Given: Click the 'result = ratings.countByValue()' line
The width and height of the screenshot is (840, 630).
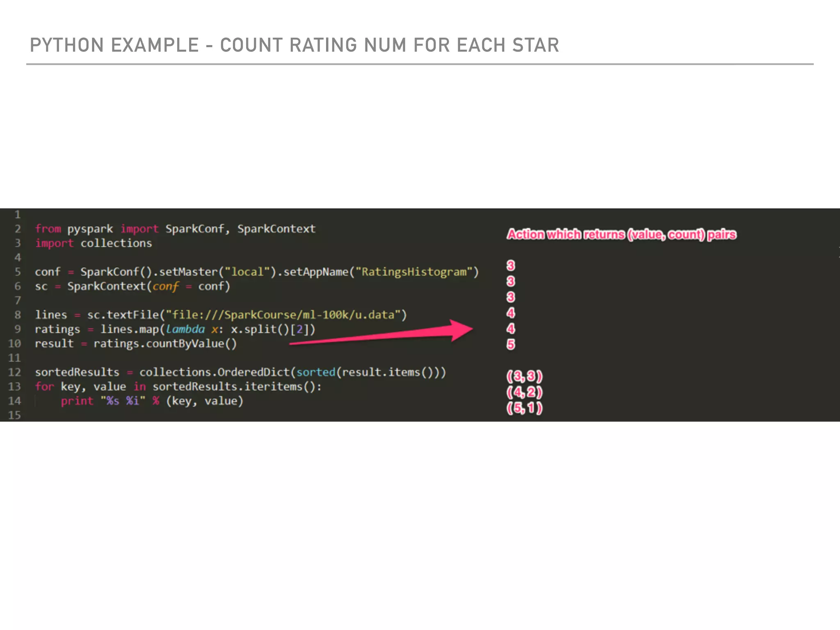Looking at the screenshot, I should click(x=136, y=344).
